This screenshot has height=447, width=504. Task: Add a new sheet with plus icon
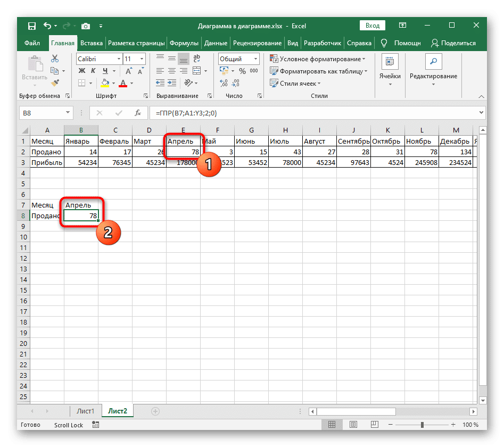[155, 411]
